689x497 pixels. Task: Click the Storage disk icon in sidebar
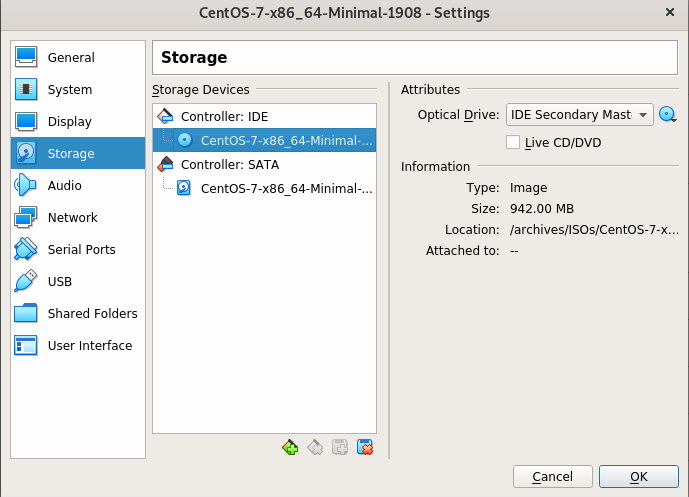(x=26, y=153)
